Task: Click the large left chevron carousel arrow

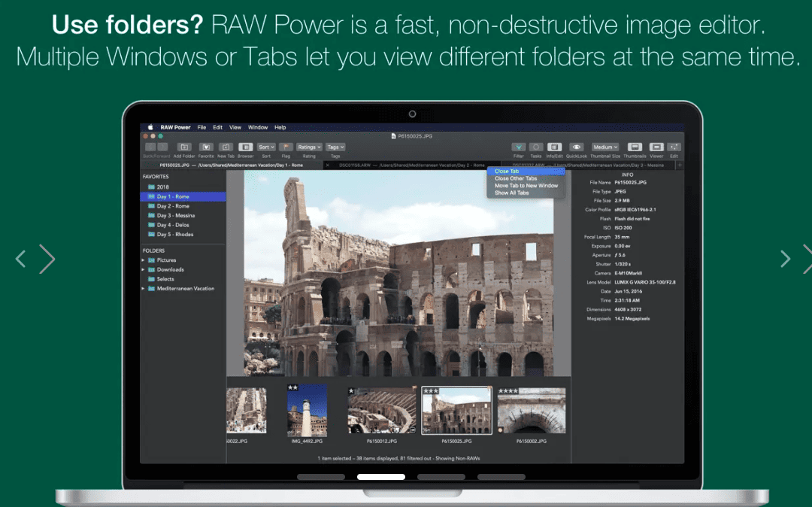Action: click(47, 259)
